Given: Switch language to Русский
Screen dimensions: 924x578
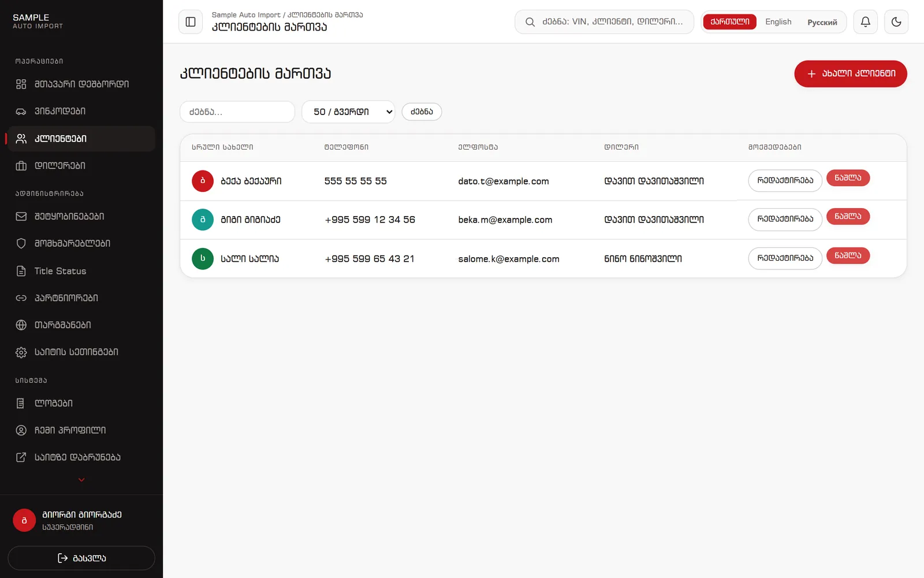Looking at the screenshot, I should pos(822,22).
